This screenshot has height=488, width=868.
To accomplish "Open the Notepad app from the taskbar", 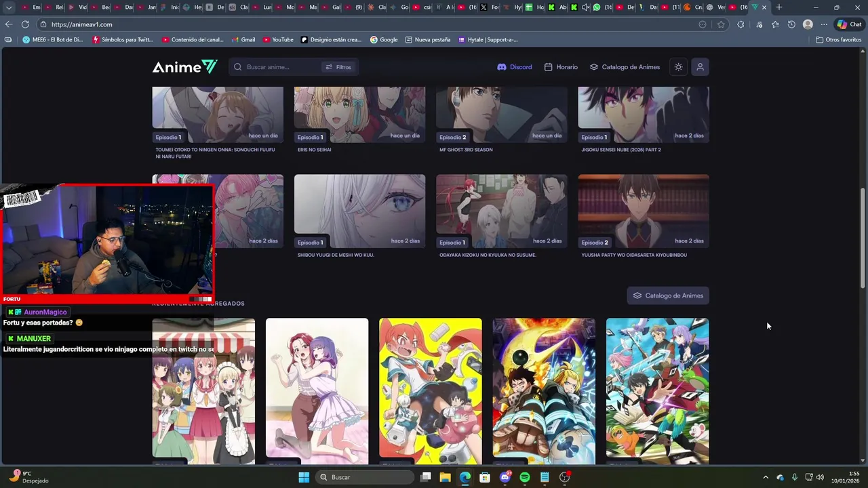I will (x=545, y=477).
